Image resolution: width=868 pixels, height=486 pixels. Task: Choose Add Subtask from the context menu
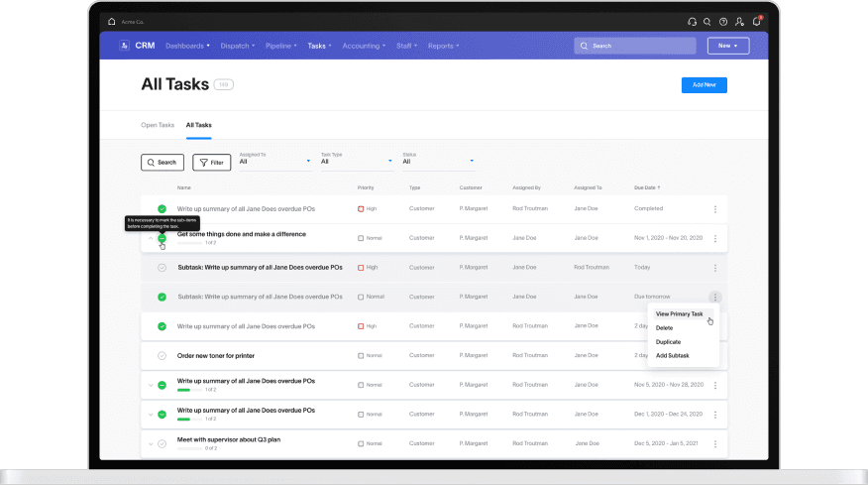coord(673,356)
